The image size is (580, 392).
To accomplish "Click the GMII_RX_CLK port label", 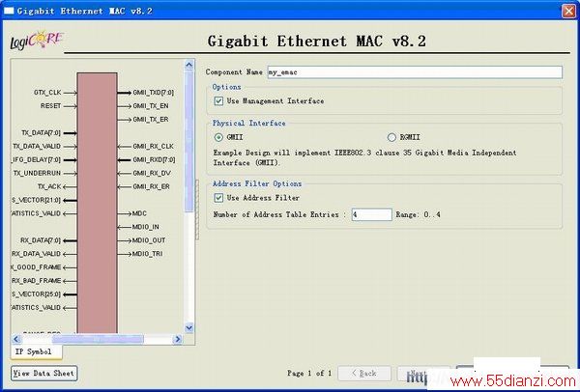I will [x=153, y=147].
